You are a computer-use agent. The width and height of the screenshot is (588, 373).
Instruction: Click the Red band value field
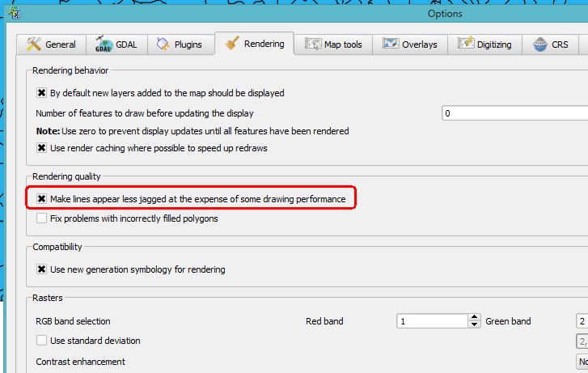(433, 321)
